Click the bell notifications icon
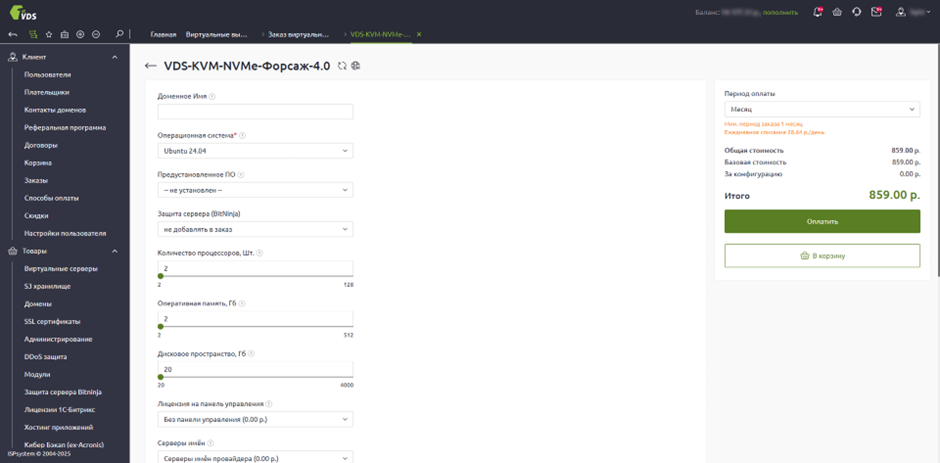Image resolution: width=940 pixels, height=463 pixels. point(818,12)
